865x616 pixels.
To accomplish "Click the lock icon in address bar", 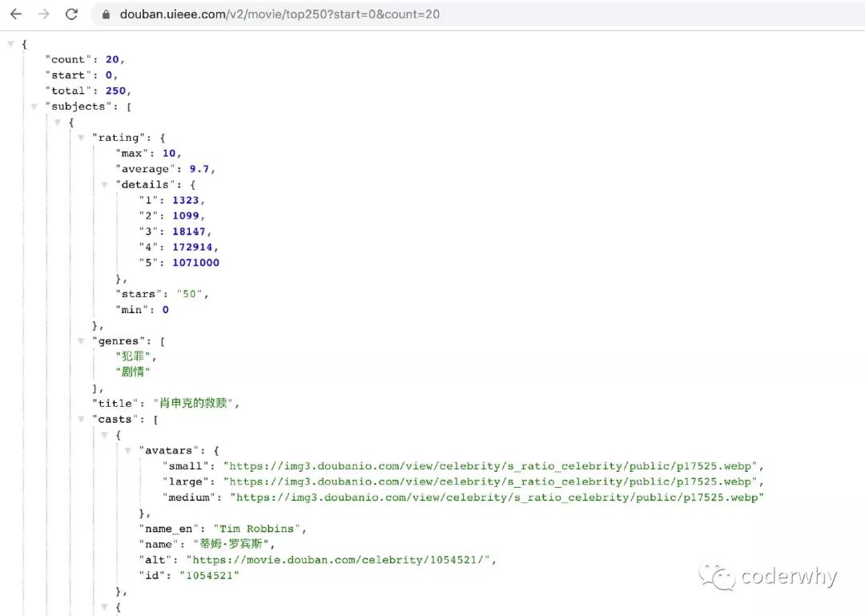I will pos(106,15).
